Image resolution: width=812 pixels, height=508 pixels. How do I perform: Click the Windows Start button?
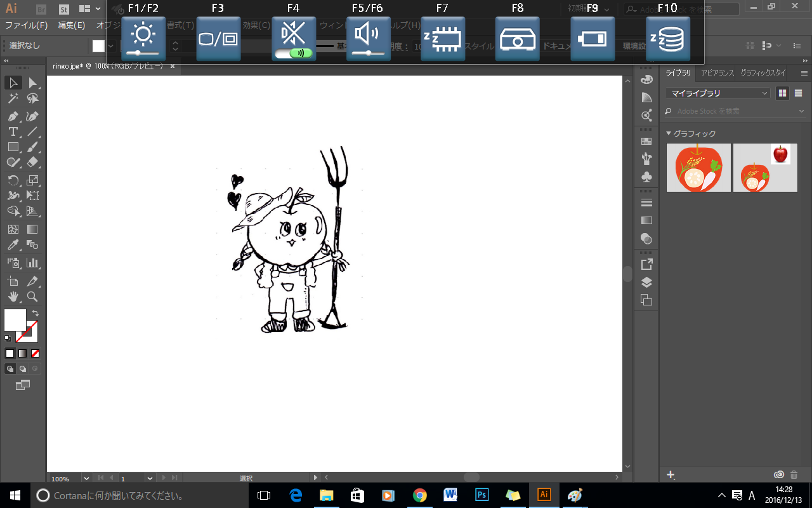[15, 495]
